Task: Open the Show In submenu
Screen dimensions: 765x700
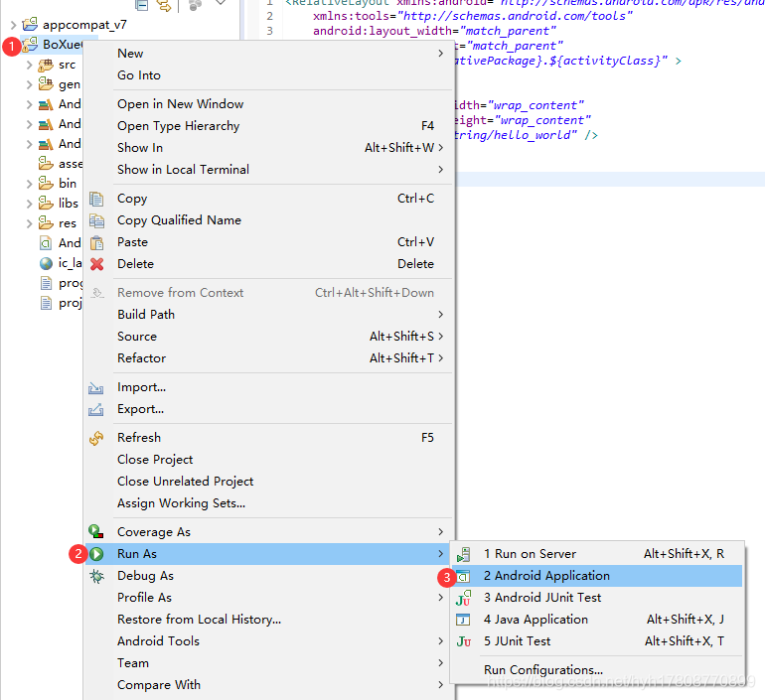Action: (x=269, y=148)
